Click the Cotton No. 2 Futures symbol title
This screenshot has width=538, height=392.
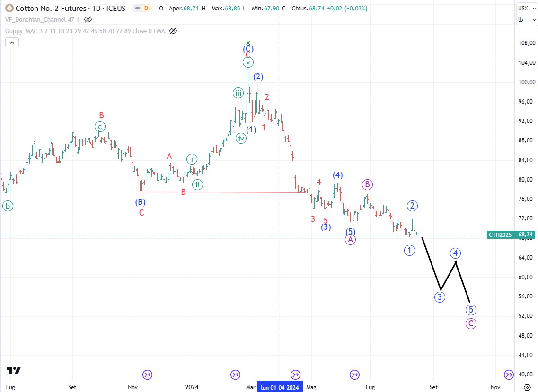(x=71, y=8)
